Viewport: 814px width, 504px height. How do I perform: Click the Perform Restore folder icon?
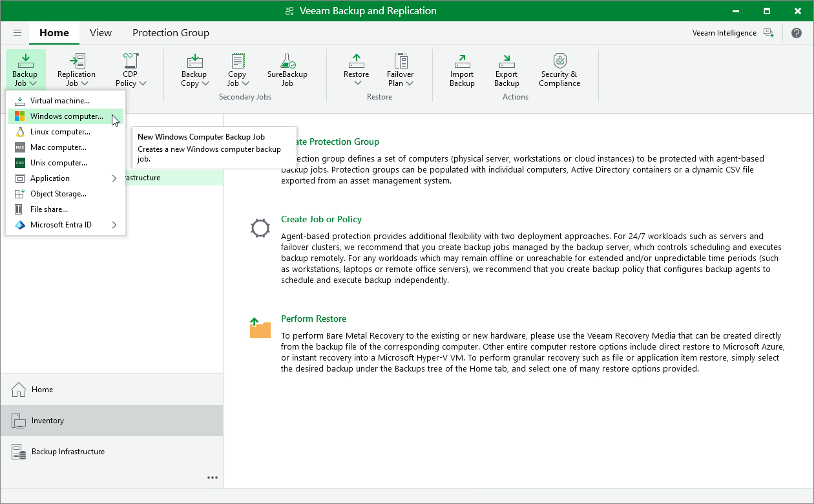pos(260,328)
